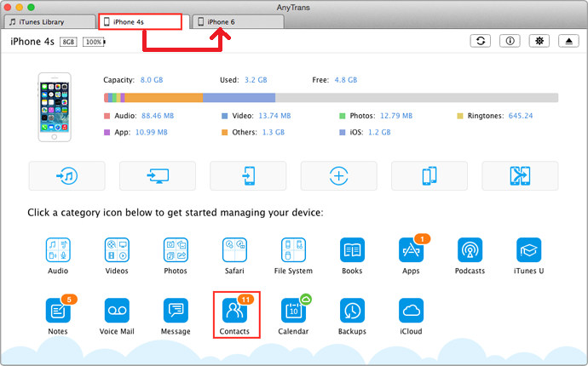Click the iOS legend swatch
The height and width of the screenshot is (366, 588).
[x=342, y=132]
